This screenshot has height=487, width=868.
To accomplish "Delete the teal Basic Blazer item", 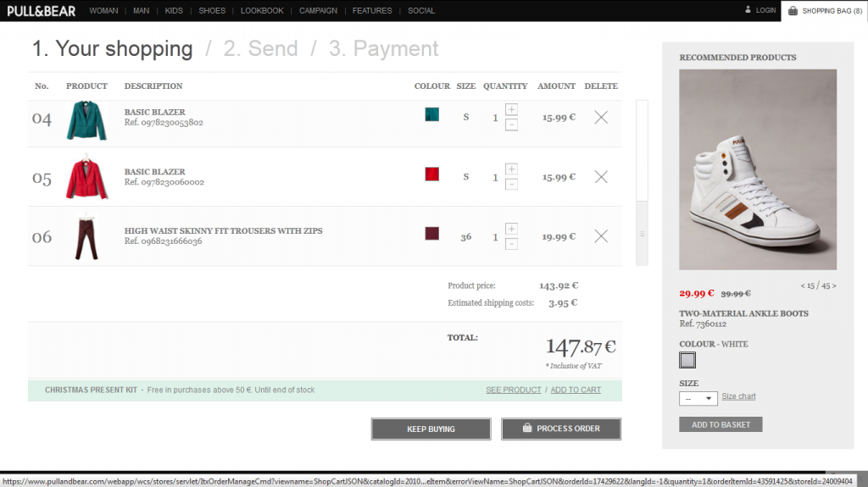I will 600,118.
